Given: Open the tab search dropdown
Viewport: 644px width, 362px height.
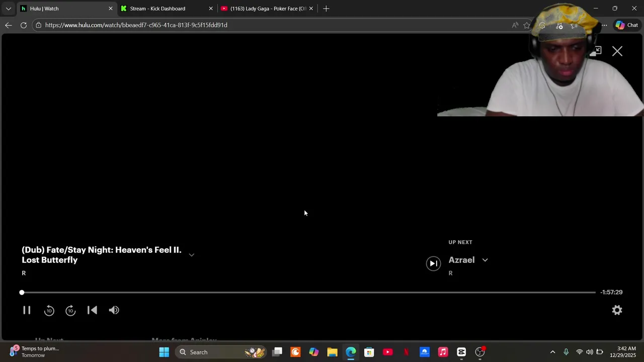Looking at the screenshot, I should tap(8, 9).
